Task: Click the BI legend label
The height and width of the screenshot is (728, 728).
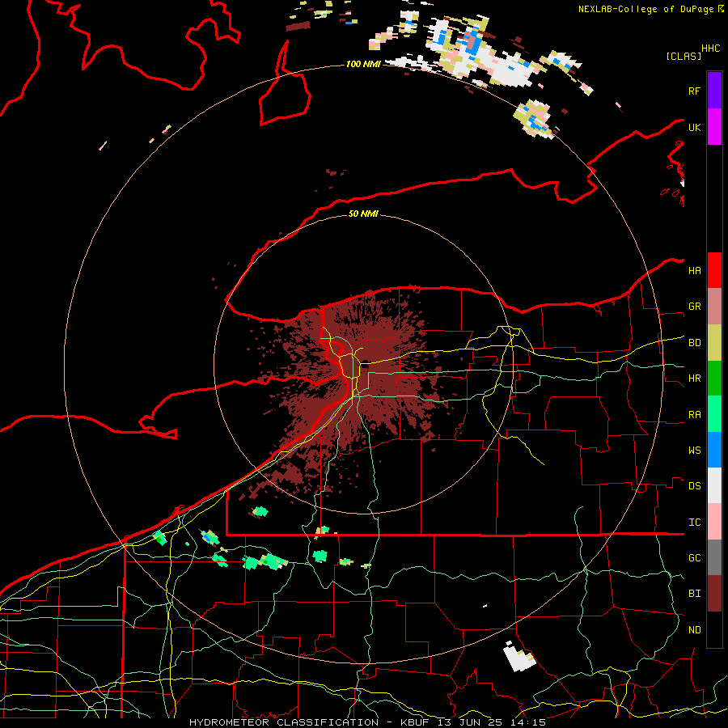Action: tap(694, 594)
